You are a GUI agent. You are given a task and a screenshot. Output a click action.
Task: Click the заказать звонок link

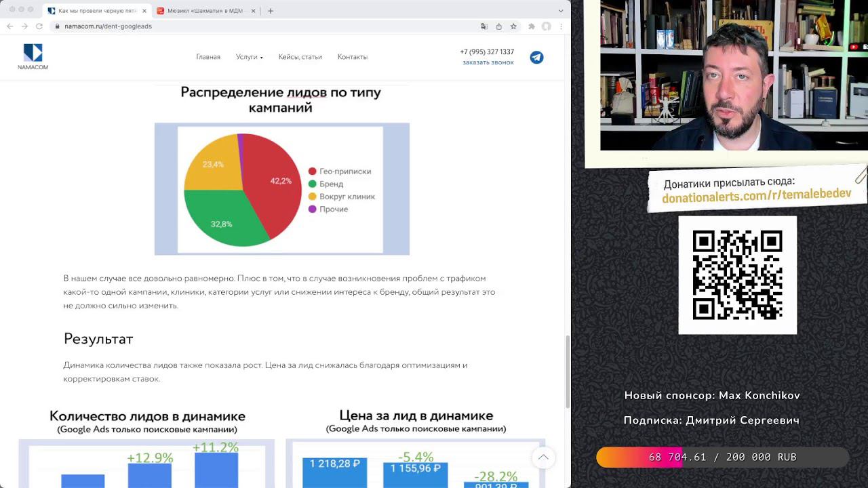[488, 62]
